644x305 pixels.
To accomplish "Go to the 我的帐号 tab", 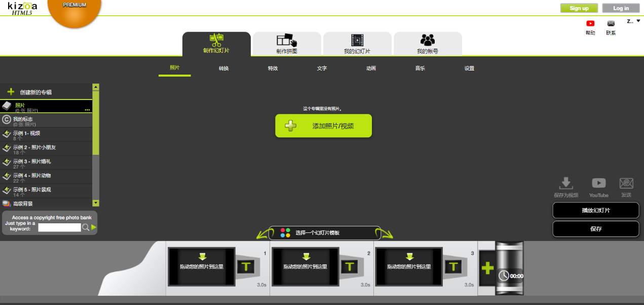I will coord(428,44).
